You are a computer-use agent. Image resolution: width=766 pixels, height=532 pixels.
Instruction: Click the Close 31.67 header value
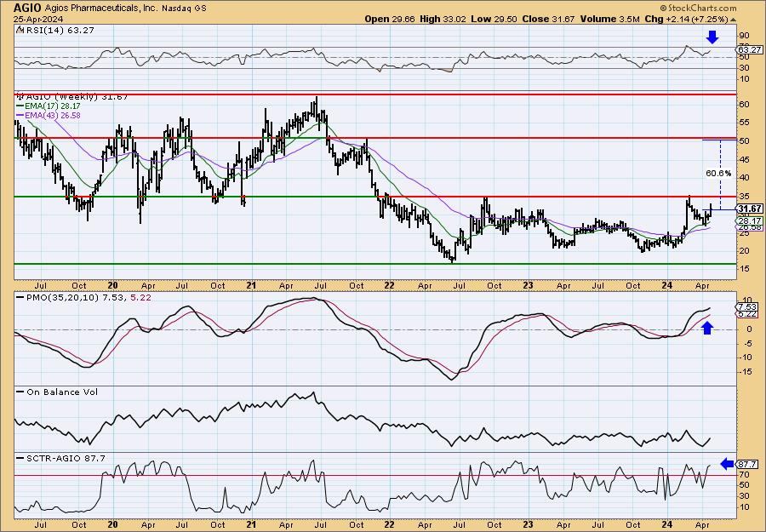(549, 19)
